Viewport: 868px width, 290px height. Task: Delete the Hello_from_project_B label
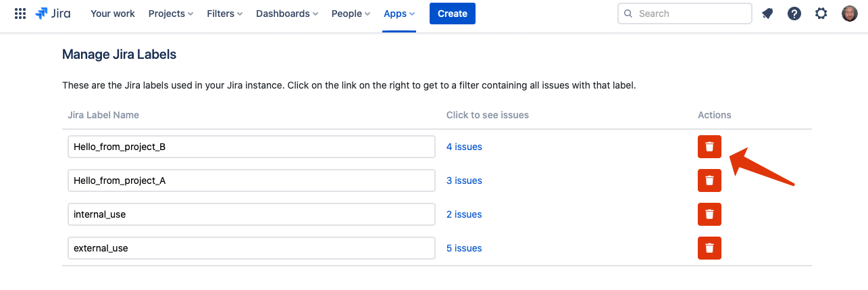(709, 147)
